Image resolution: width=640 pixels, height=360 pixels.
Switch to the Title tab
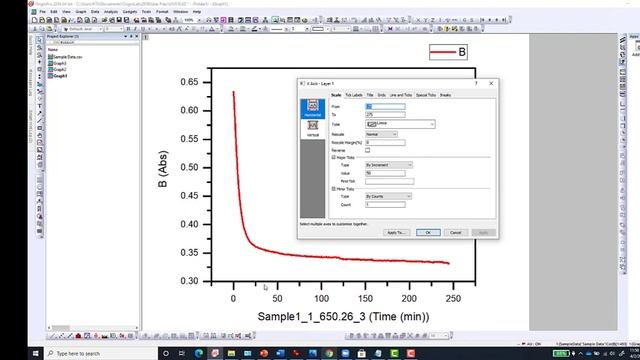pos(370,95)
